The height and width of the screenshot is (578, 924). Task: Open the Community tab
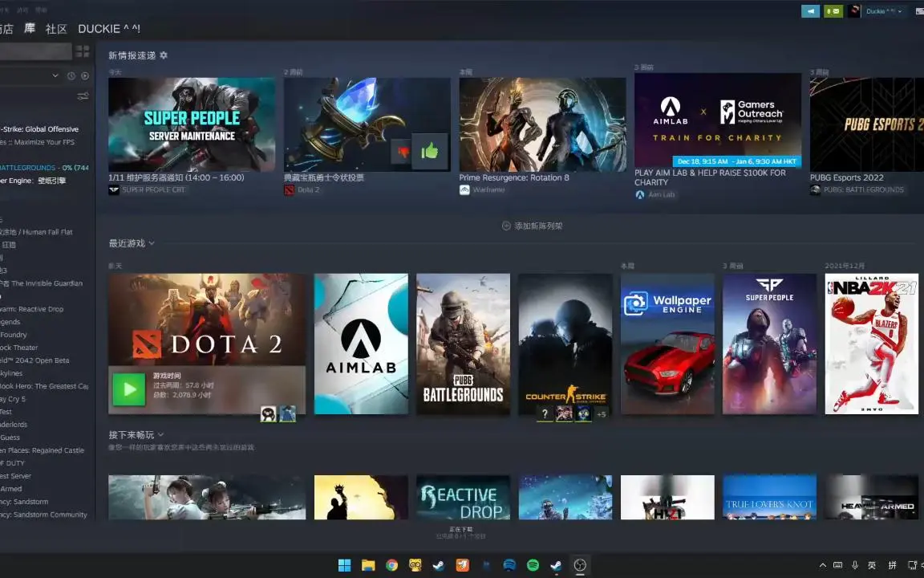click(56, 29)
